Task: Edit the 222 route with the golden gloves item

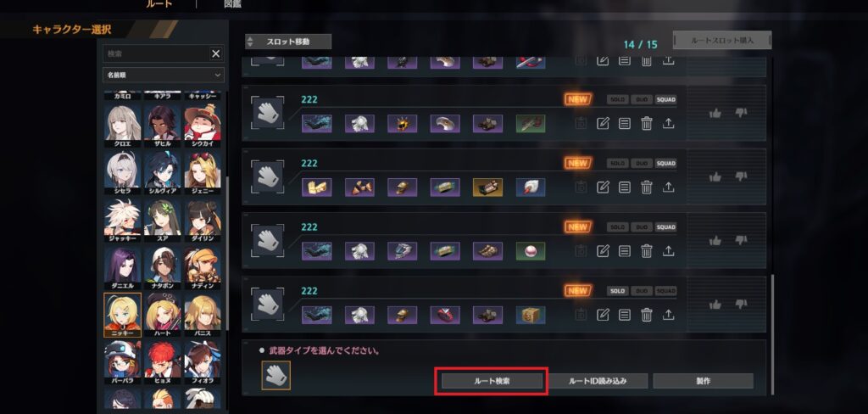Action: 603,187
